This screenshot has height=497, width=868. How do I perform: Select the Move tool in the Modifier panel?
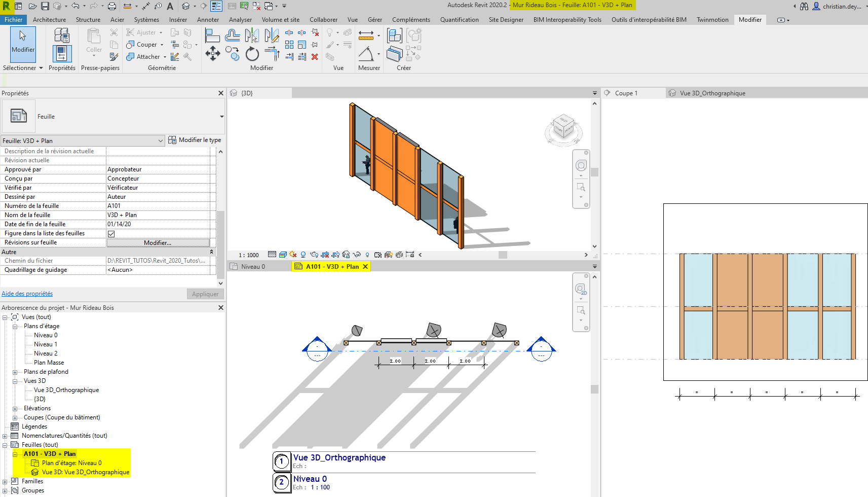213,53
